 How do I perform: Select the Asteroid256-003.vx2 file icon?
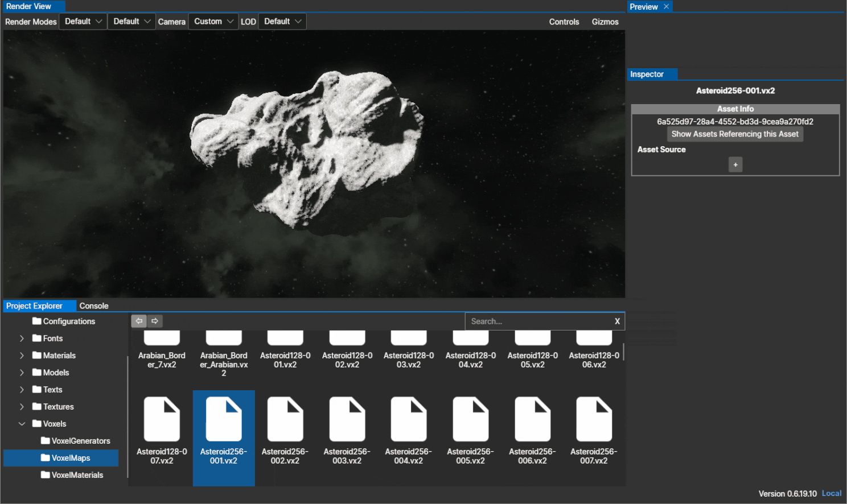(x=347, y=419)
